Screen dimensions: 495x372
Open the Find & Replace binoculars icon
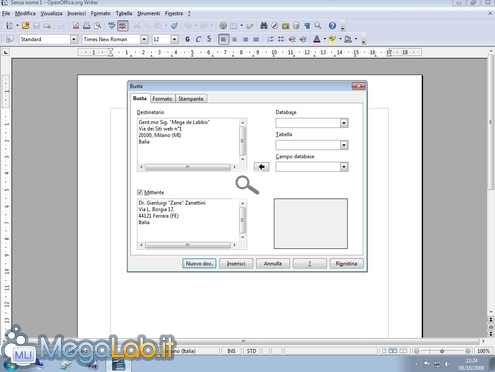264,26
